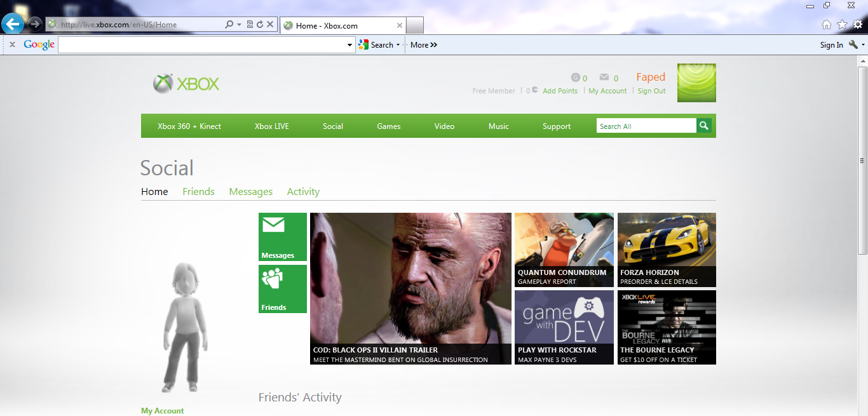Click into the Google Toolbar search box
Image resolution: width=868 pixels, height=416 pixels.
pyautogui.click(x=202, y=44)
